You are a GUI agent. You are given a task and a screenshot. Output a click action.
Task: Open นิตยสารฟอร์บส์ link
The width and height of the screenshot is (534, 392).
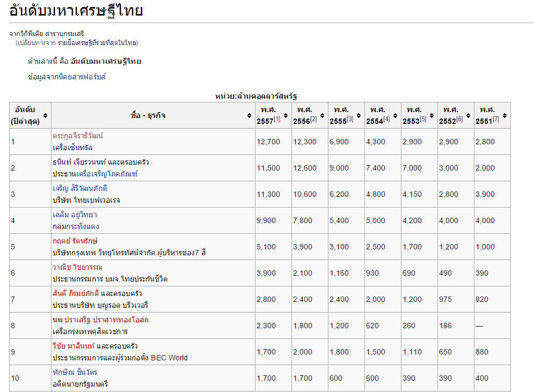click(x=82, y=77)
